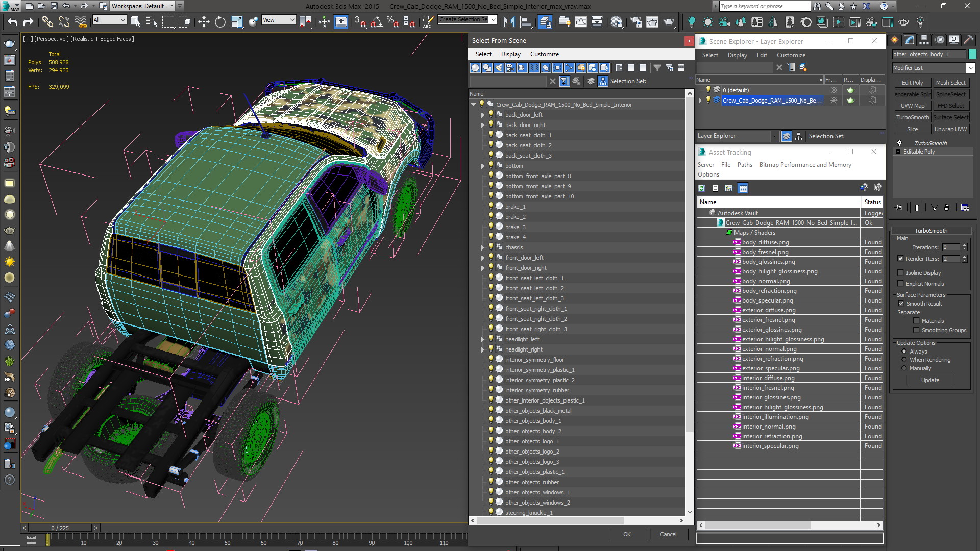The width and height of the screenshot is (980, 551).
Task: Open the Material Editor icon
Action: tap(617, 21)
